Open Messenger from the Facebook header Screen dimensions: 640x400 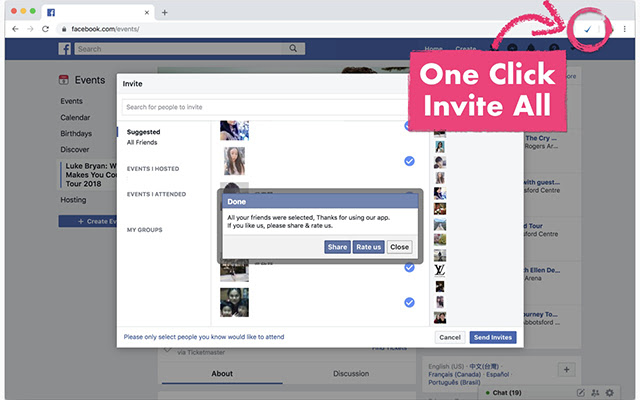[512, 48]
